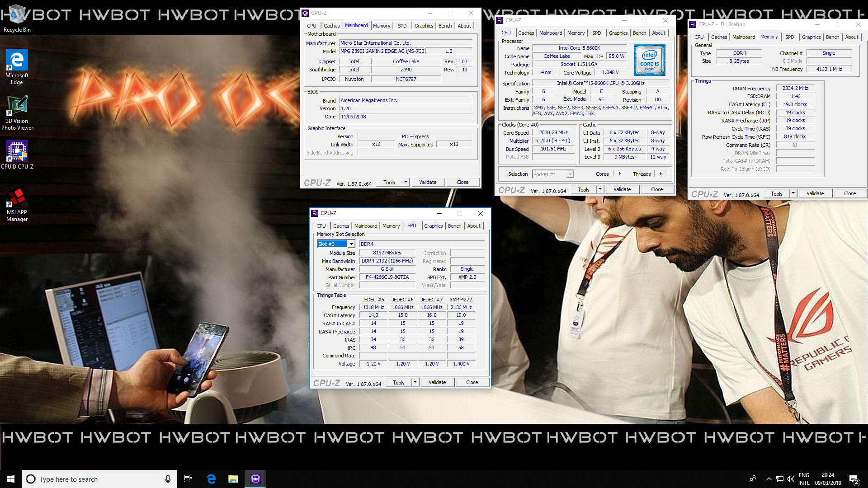Click the volume speaker icon
This screenshot has height=488, width=868.
click(x=790, y=479)
